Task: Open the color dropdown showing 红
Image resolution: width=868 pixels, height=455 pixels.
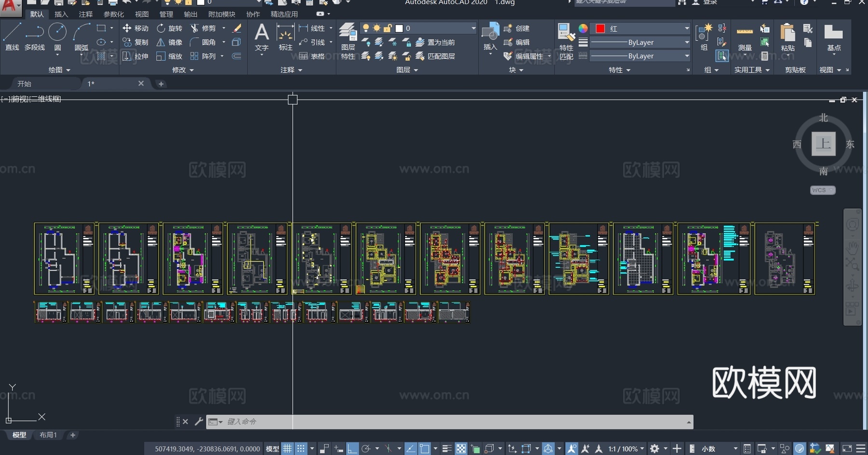Action: click(x=640, y=28)
